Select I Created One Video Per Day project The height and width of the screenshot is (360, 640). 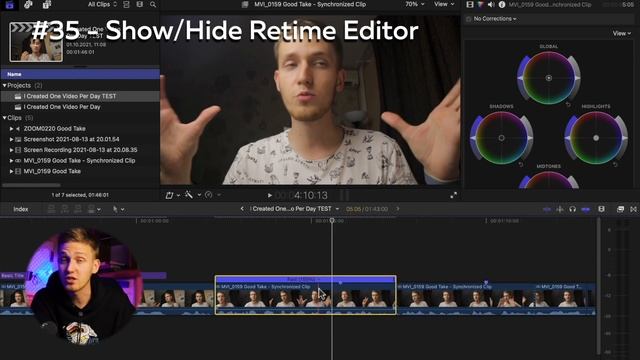pos(80,107)
